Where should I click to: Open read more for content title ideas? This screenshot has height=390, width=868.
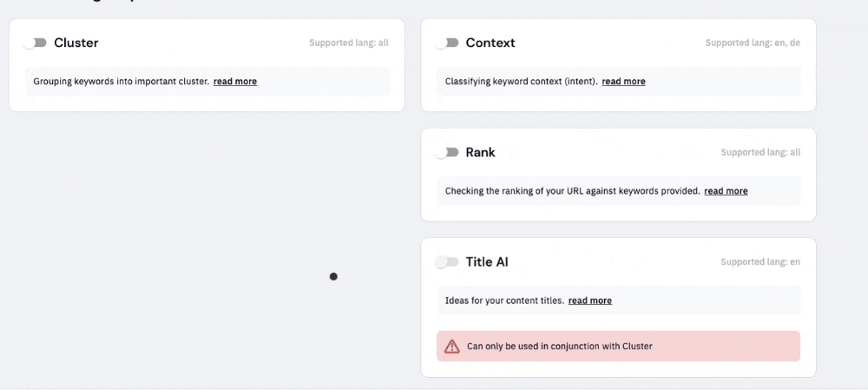590,301
